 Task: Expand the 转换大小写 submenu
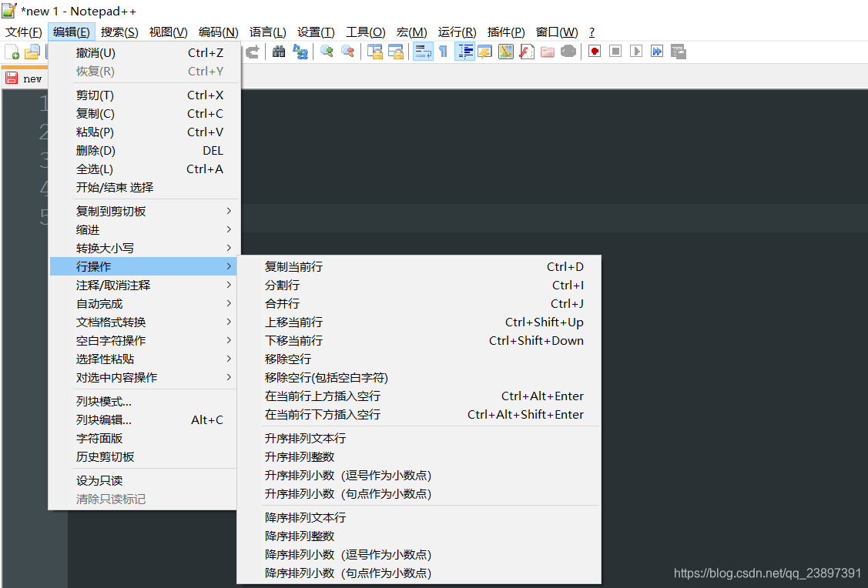click(144, 248)
